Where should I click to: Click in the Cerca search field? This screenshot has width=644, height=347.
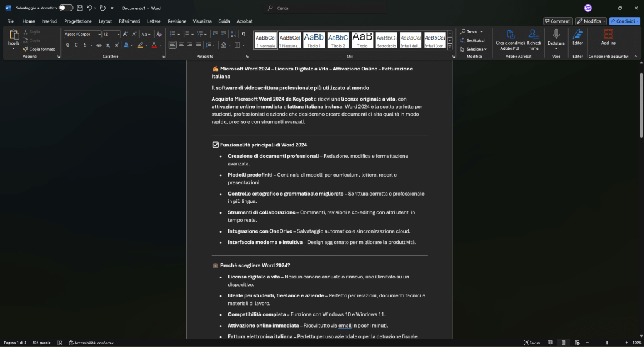(x=325, y=8)
